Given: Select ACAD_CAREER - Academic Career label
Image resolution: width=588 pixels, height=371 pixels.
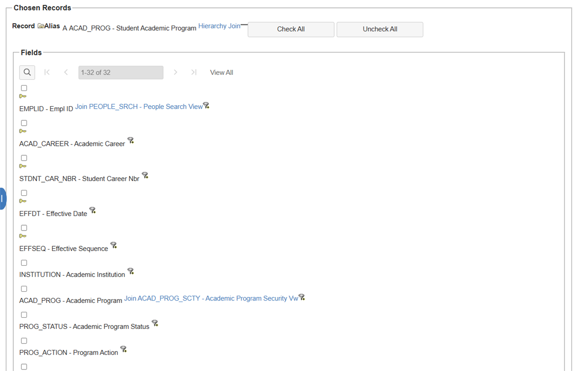Looking at the screenshot, I should tap(72, 144).
